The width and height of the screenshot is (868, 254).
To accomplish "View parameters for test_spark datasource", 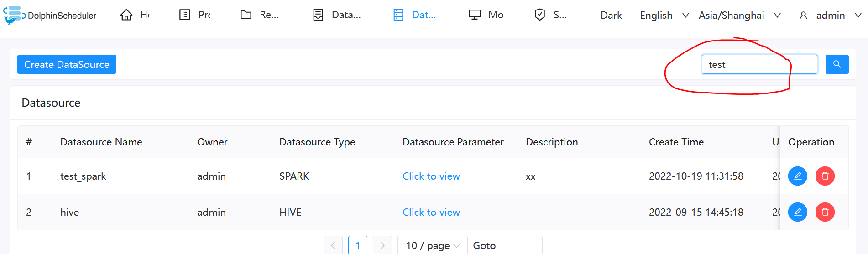I will [431, 176].
